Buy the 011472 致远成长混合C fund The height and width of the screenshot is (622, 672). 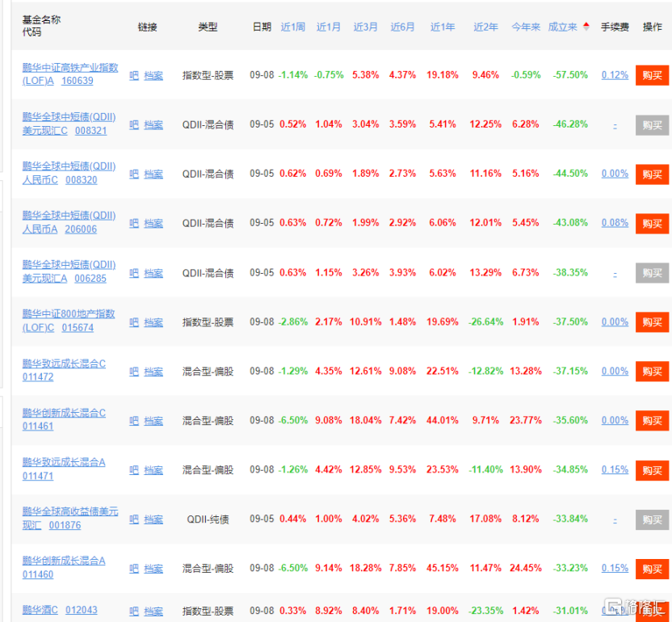pos(652,372)
